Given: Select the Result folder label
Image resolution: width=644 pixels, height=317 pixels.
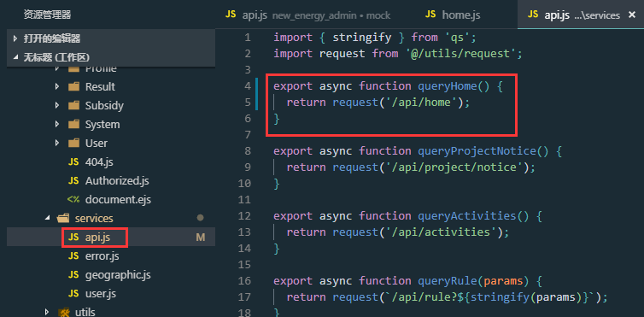Looking at the screenshot, I should [100, 86].
